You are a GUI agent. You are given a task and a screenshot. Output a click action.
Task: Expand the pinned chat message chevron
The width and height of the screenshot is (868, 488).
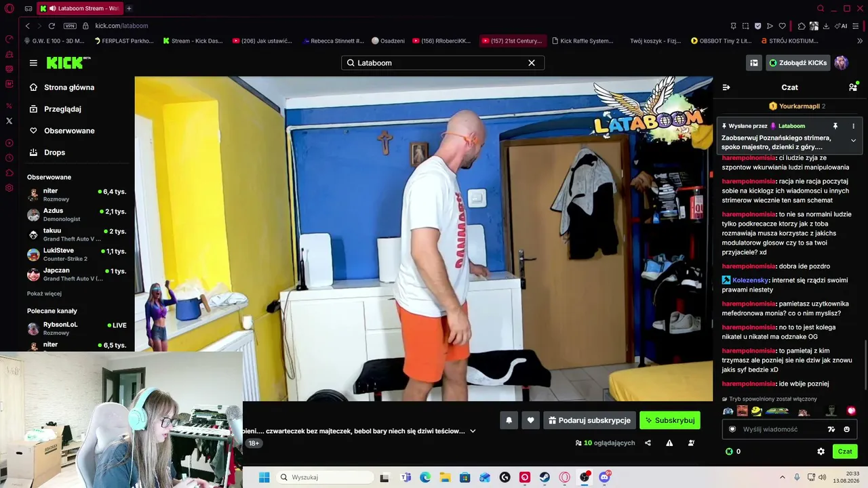[x=853, y=141]
